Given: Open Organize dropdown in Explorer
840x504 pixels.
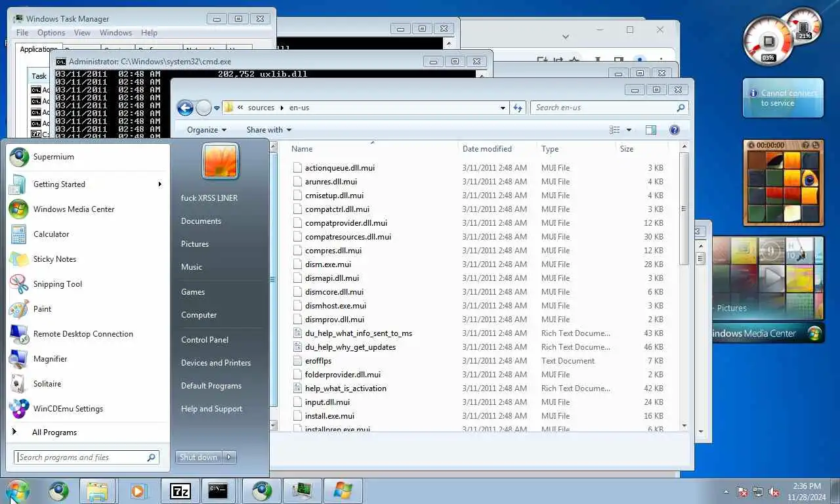Looking at the screenshot, I should point(206,130).
